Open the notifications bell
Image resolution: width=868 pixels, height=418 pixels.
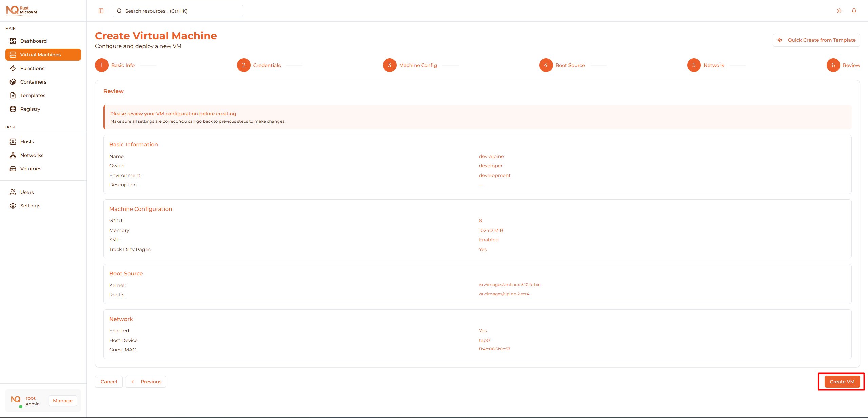(854, 11)
